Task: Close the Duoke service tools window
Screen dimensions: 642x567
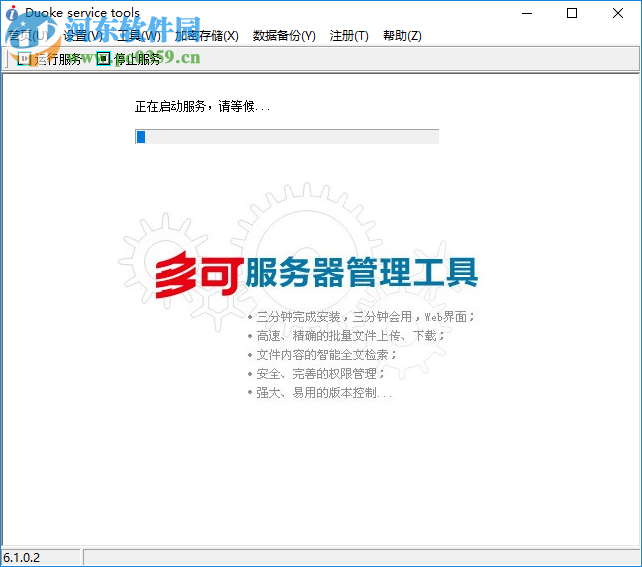Action: point(618,14)
